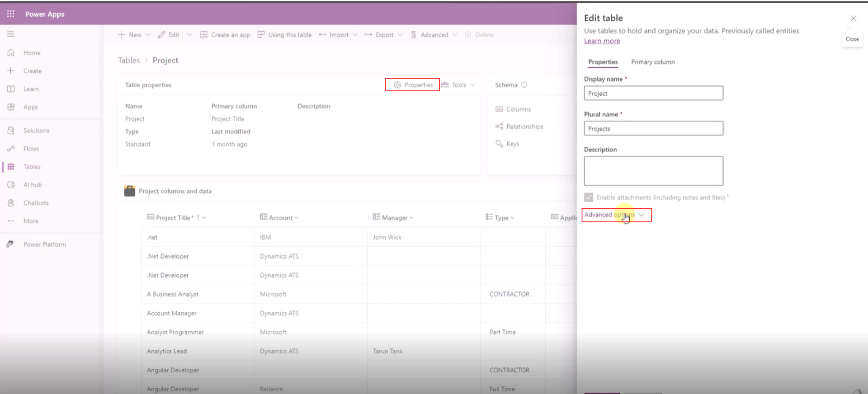Click the IBM account cell
Screen dimensions: 868x394
pos(265,237)
